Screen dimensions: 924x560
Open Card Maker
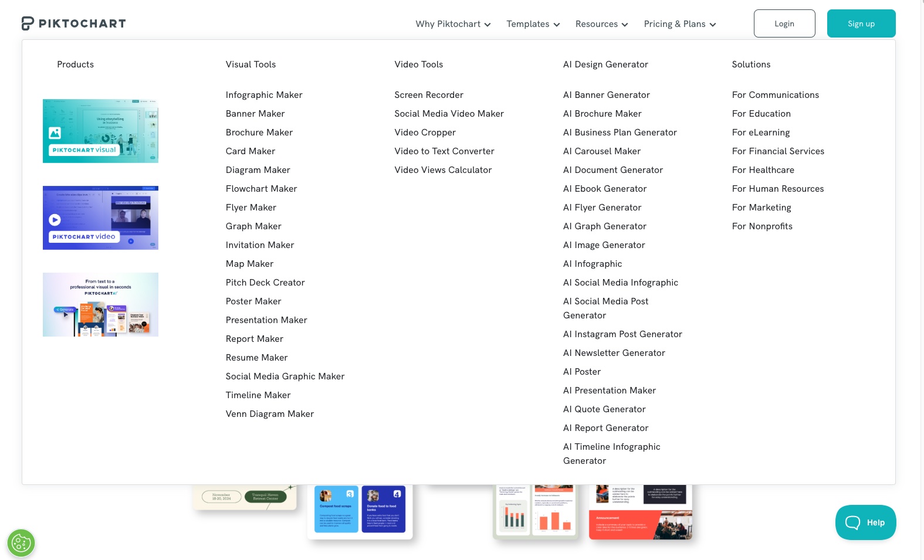click(x=251, y=151)
